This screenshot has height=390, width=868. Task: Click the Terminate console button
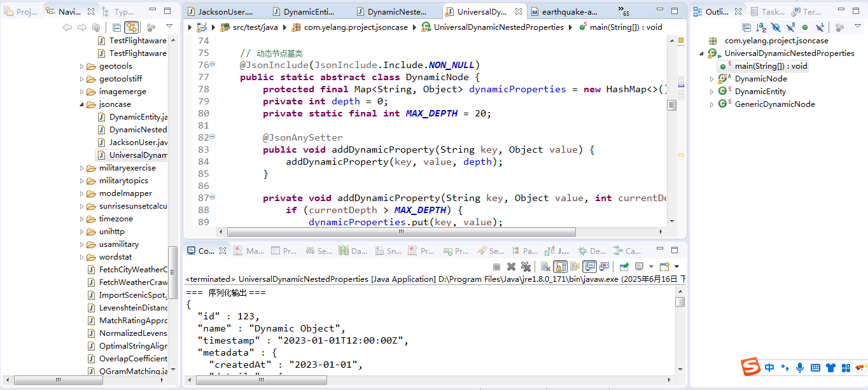pyautogui.click(x=496, y=267)
